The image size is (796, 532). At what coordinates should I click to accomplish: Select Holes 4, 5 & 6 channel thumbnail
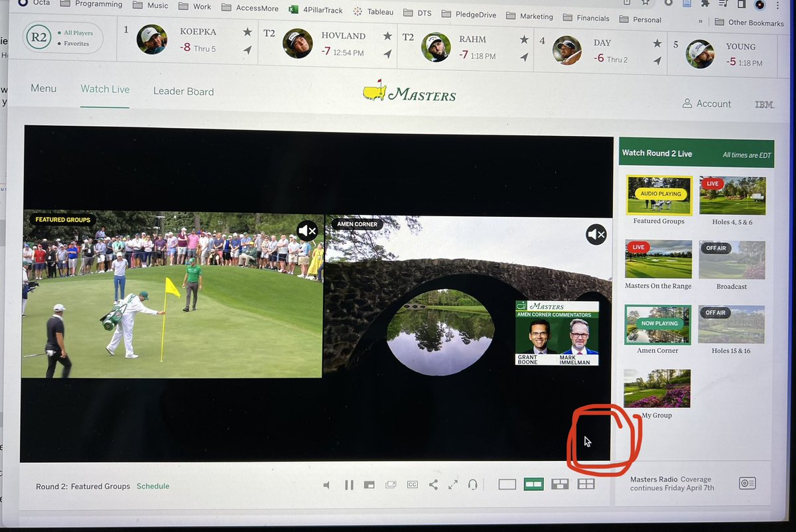click(x=732, y=196)
